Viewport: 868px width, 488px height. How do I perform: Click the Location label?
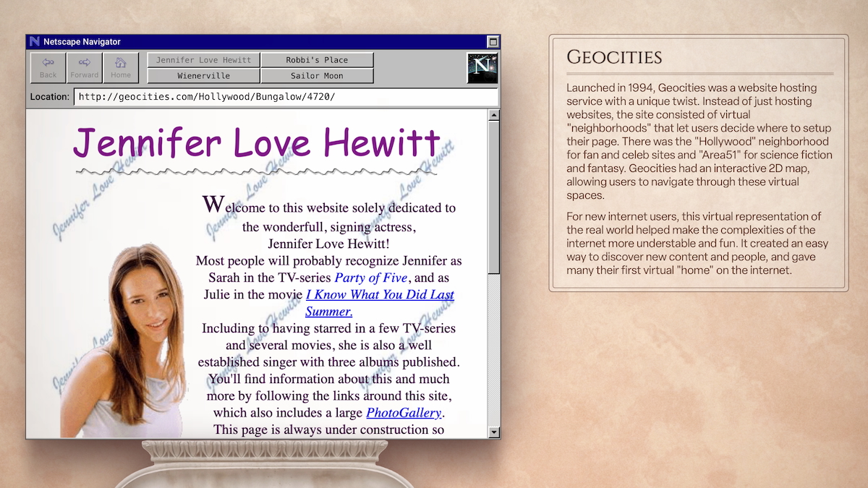pyautogui.click(x=50, y=97)
